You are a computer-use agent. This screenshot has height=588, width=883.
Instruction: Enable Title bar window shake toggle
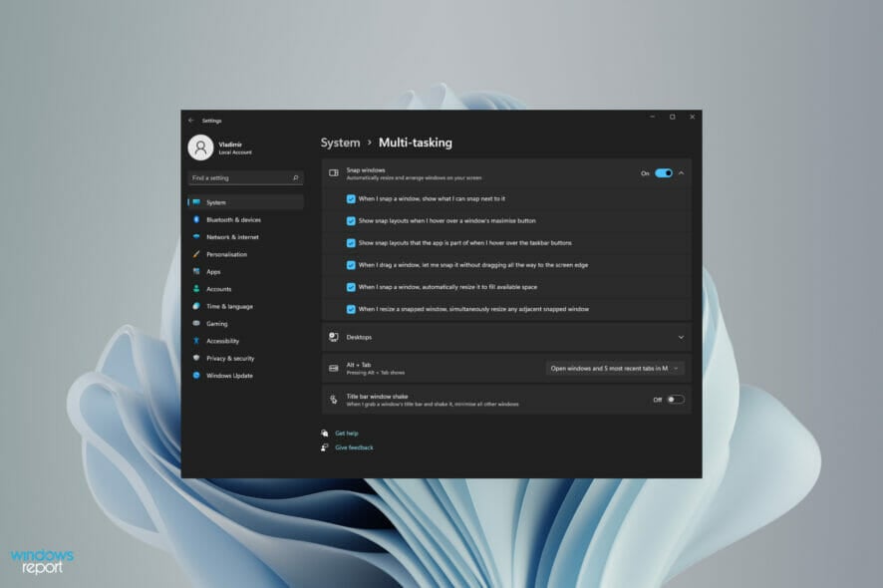(x=676, y=400)
